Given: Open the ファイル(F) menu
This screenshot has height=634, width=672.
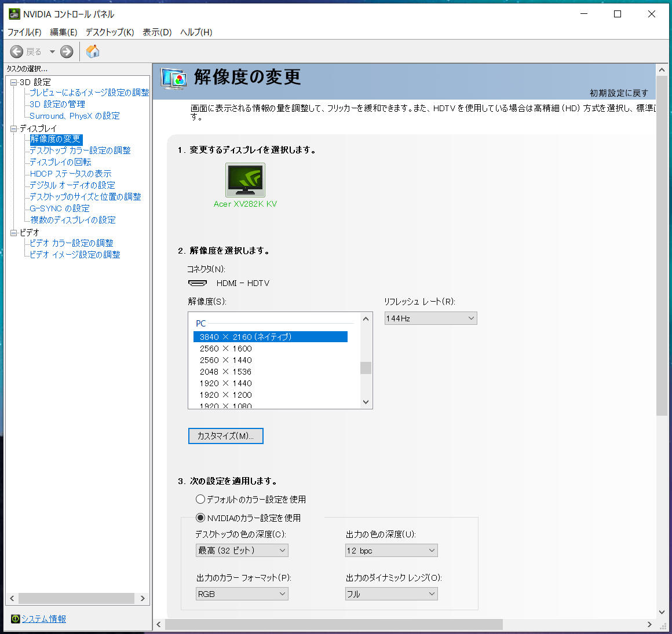Looking at the screenshot, I should 24,32.
